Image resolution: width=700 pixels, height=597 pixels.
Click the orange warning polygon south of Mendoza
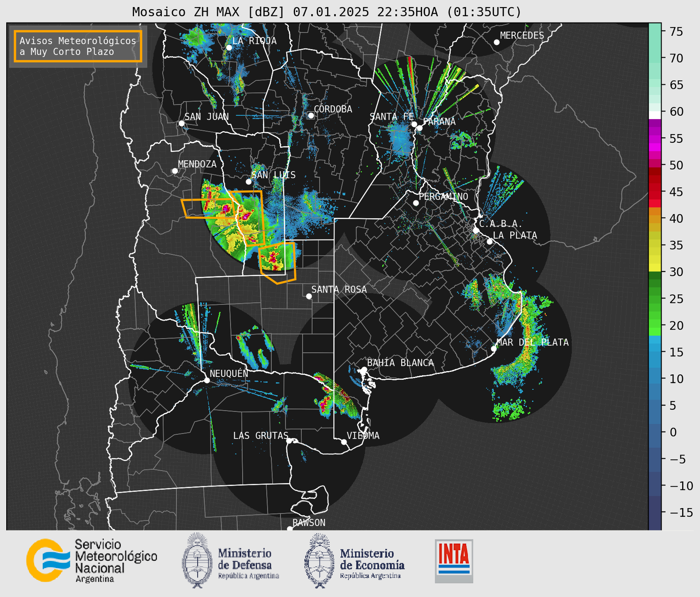(209, 208)
